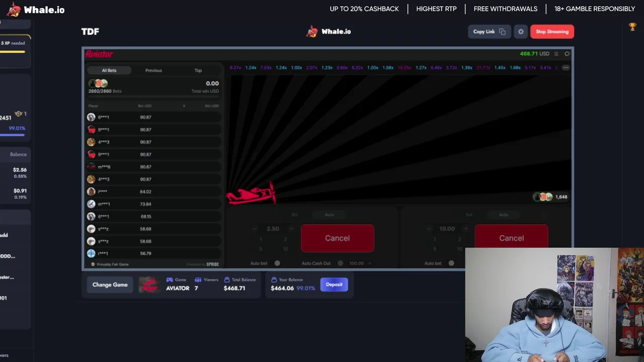Cancel the 2.50 bet
This screenshot has width=644, height=362.
[x=338, y=238]
